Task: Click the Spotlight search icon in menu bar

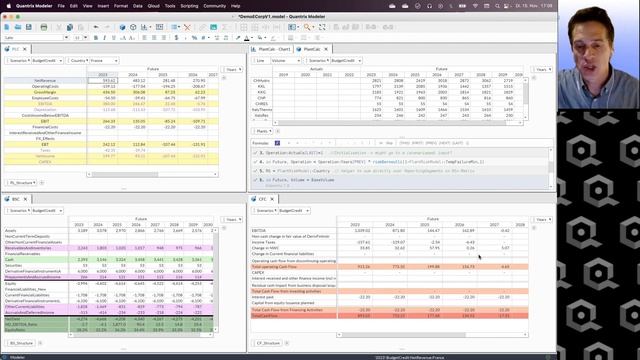Action: tap(497, 6)
